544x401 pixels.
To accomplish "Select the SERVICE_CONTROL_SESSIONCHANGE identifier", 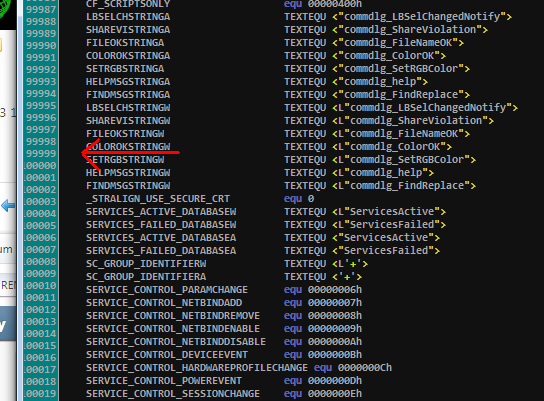I will point(173,394).
